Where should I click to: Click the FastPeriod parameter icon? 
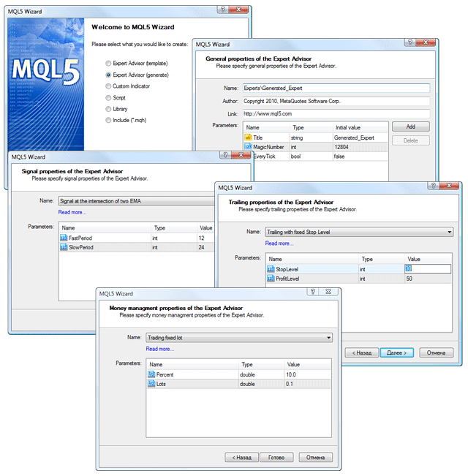pyautogui.click(x=64, y=238)
